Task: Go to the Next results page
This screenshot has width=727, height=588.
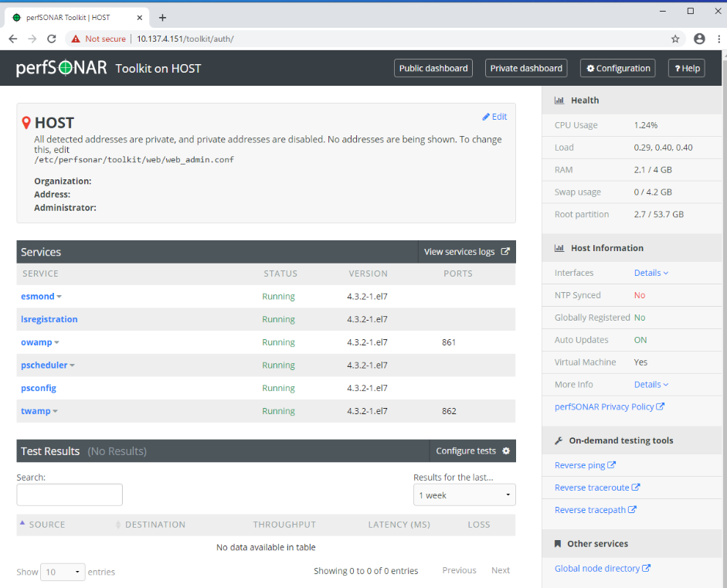Action: click(501, 570)
